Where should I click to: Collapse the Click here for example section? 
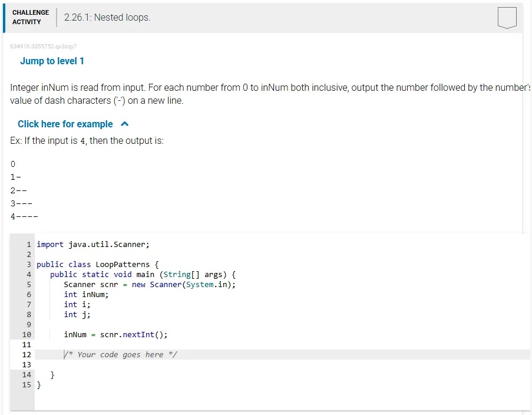pyautogui.click(x=73, y=124)
